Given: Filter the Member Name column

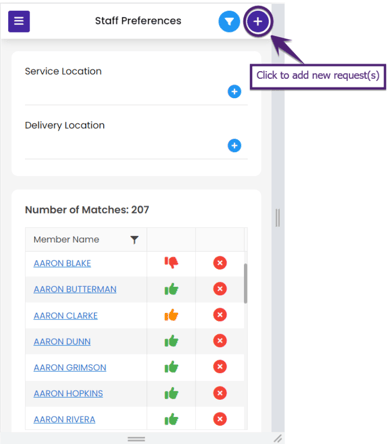Looking at the screenshot, I should pos(134,240).
